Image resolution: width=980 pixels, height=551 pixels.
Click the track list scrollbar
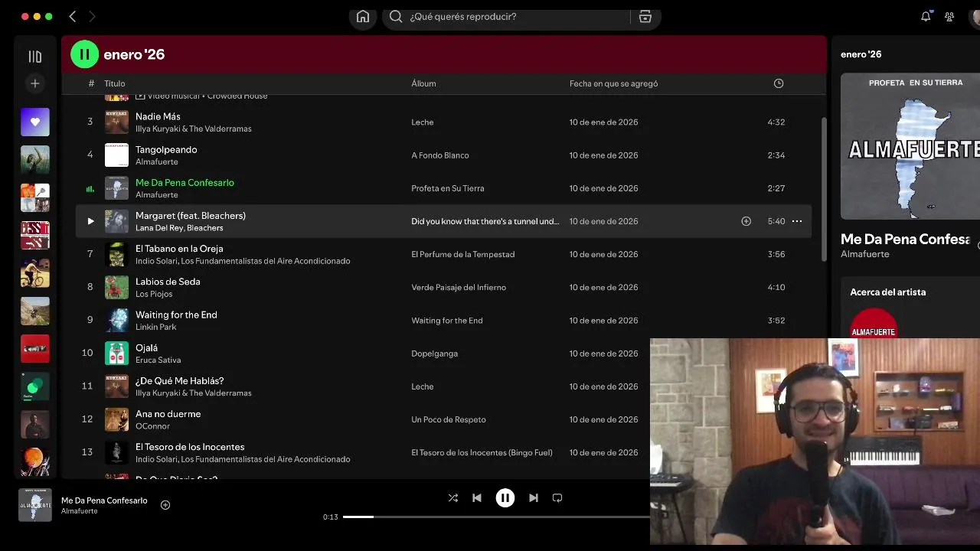pyautogui.click(x=824, y=190)
